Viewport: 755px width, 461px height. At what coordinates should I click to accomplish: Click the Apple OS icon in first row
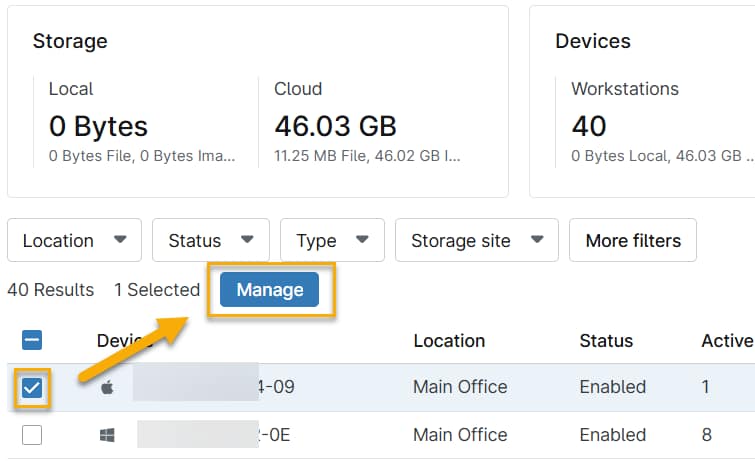107,387
